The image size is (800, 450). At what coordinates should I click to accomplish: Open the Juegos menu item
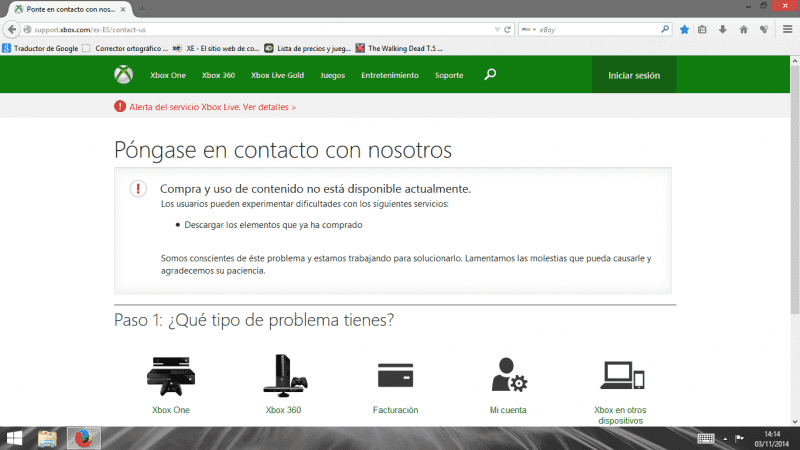click(x=333, y=75)
